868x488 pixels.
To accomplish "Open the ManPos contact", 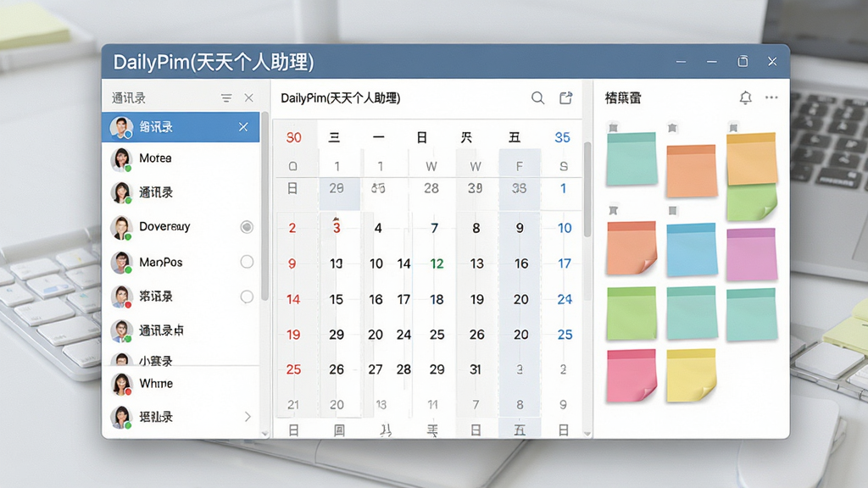I will 181,262.
